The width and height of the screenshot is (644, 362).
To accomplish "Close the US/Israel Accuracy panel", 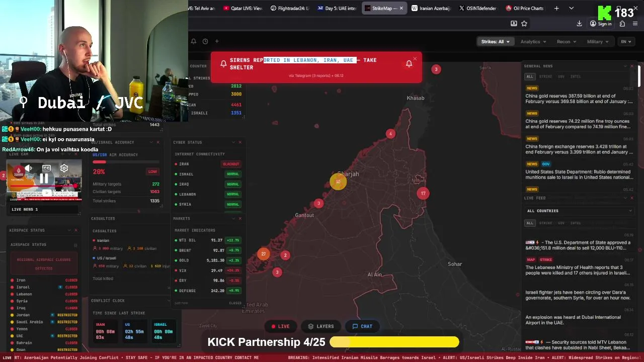I will [x=158, y=142].
